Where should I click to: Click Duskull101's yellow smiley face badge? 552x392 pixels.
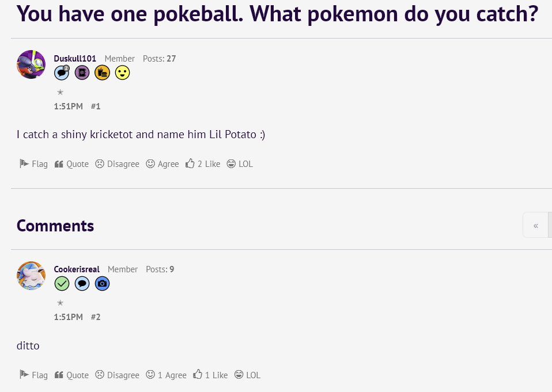122,73
